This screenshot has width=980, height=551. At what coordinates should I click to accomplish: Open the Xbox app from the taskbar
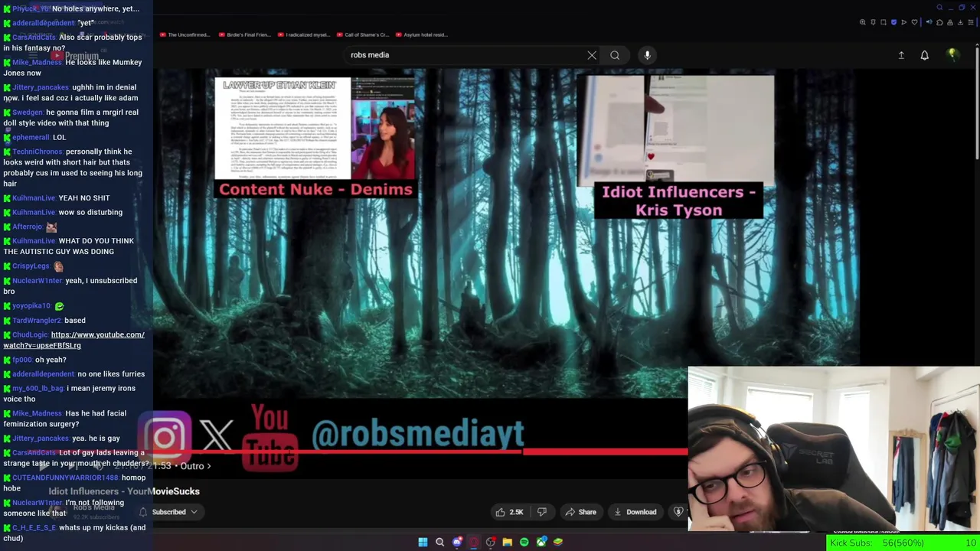coord(541,542)
